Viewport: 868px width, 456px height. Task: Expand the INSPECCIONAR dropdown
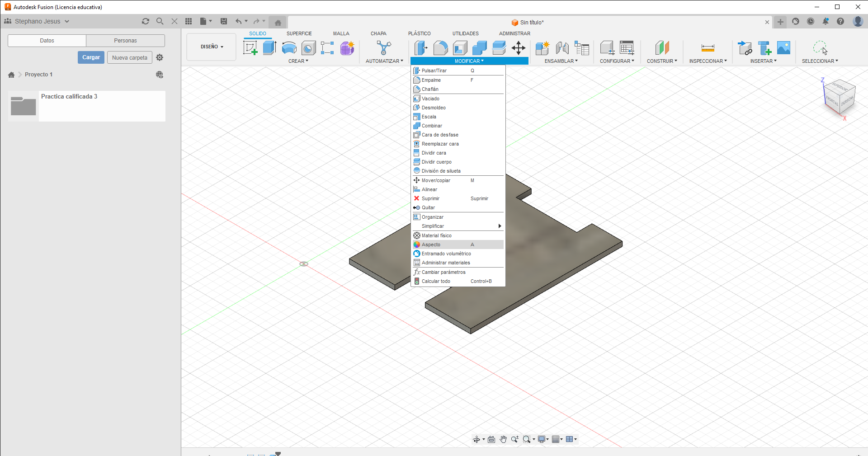(x=708, y=61)
